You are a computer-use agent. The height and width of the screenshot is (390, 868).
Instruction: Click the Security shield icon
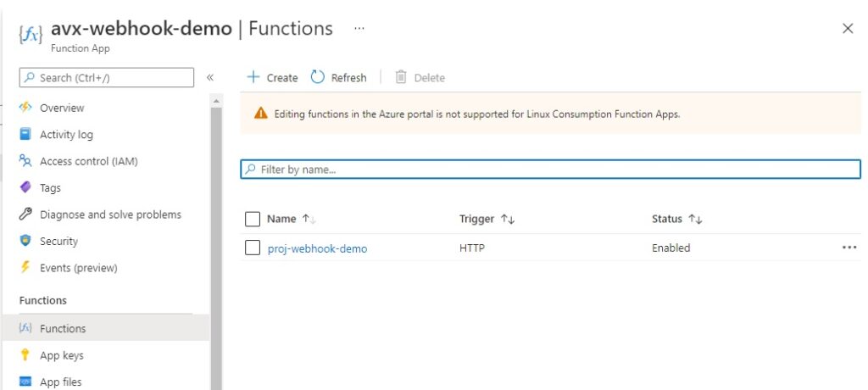coord(25,241)
